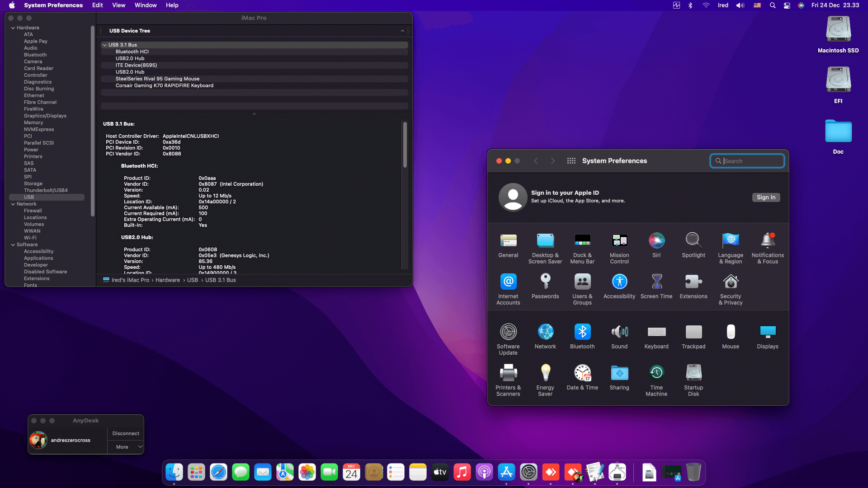Open Mission Control preferences
This screenshot has height=488, width=868.
tap(619, 249)
